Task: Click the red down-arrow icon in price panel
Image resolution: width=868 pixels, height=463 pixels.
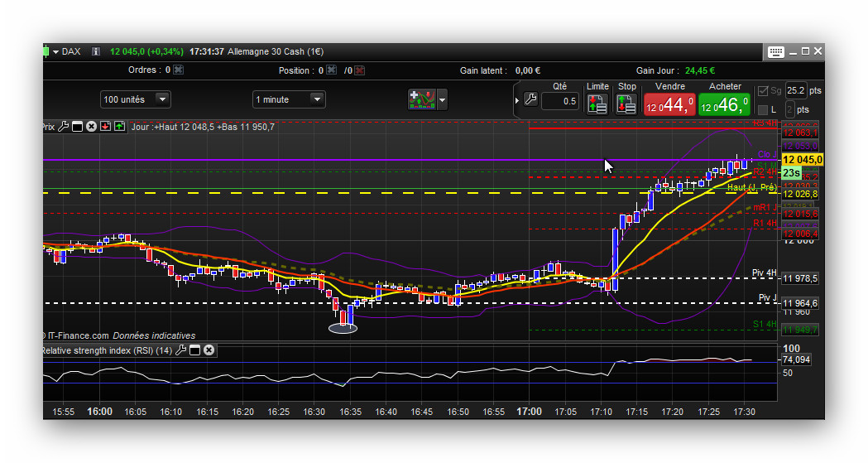Action: pyautogui.click(x=105, y=127)
